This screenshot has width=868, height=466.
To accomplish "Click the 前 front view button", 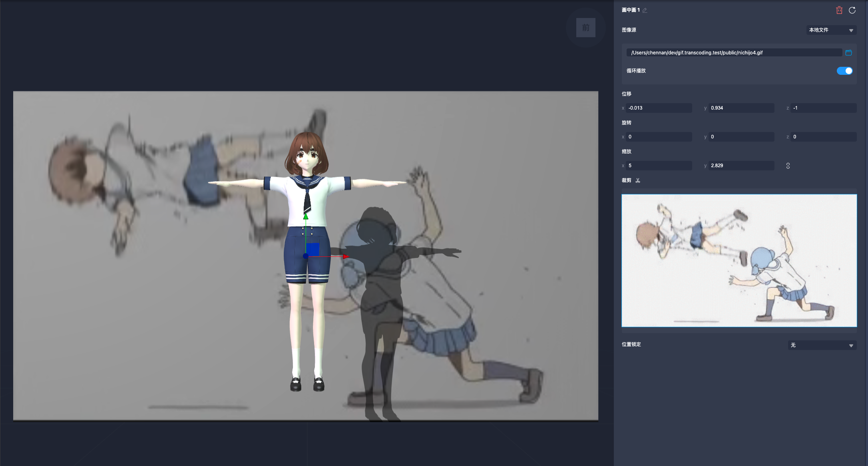I will pos(585,28).
